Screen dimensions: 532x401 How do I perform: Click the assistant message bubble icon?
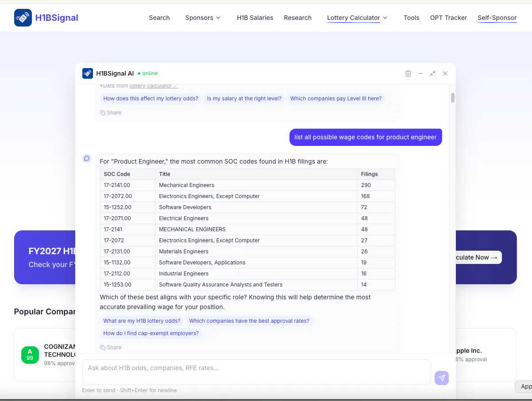point(87,158)
